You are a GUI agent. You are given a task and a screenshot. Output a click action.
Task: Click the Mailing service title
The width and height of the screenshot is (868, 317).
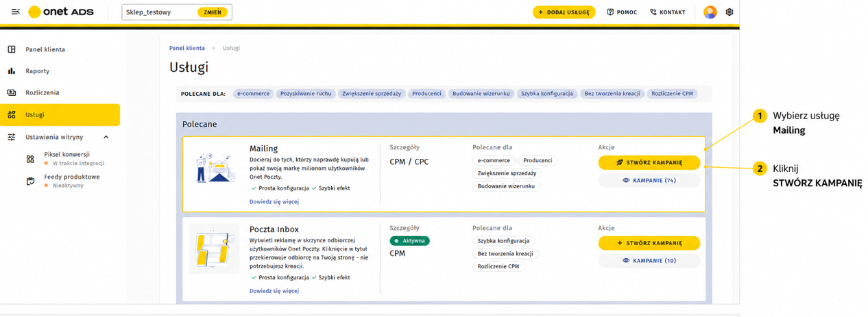click(264, 149)
